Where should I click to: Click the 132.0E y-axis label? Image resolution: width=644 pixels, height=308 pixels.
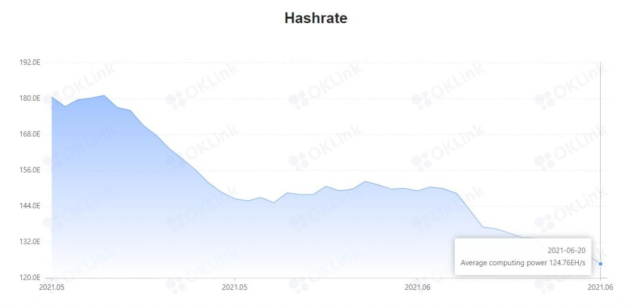(30, 242)
